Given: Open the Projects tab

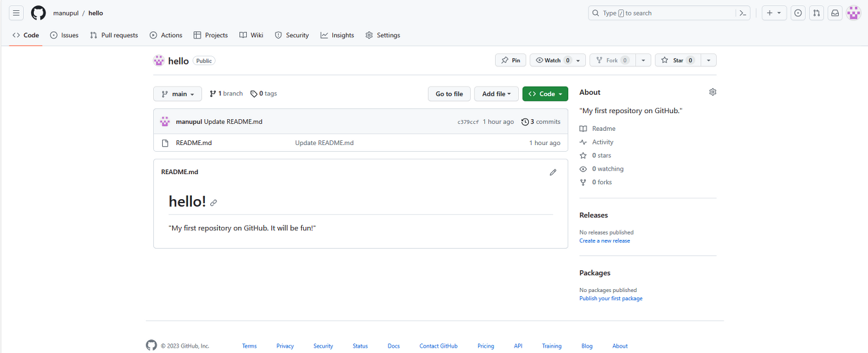Looking at the screenshot, I should pyautogui.click(x=211, y=35).
